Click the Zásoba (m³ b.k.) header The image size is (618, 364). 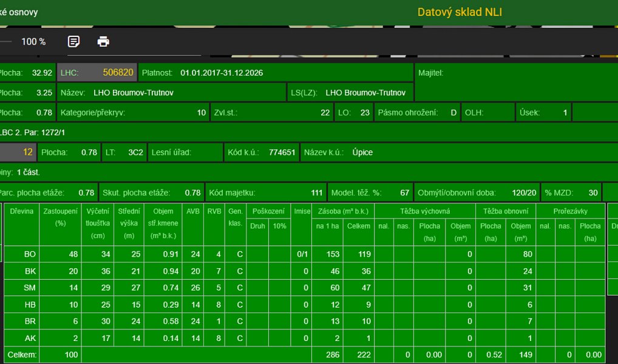click(343, 211)
